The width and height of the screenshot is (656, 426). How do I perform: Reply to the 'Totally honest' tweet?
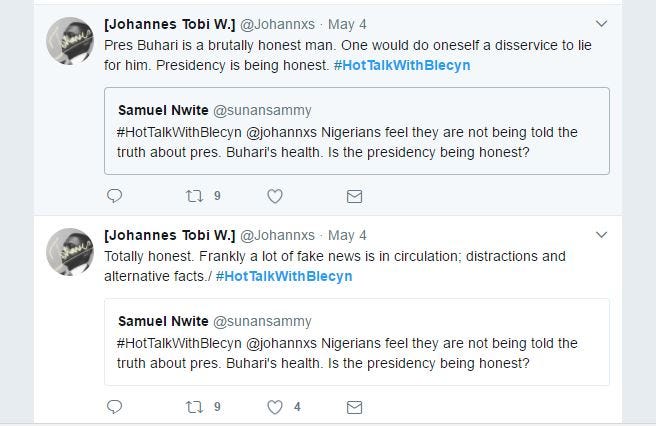pos(114,407)
